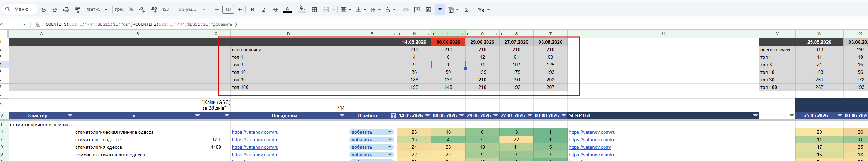The width and height of the screenshot is (868, 161).
Task: Select column header W
Action: pyautogui.click(x=819, y=34)
